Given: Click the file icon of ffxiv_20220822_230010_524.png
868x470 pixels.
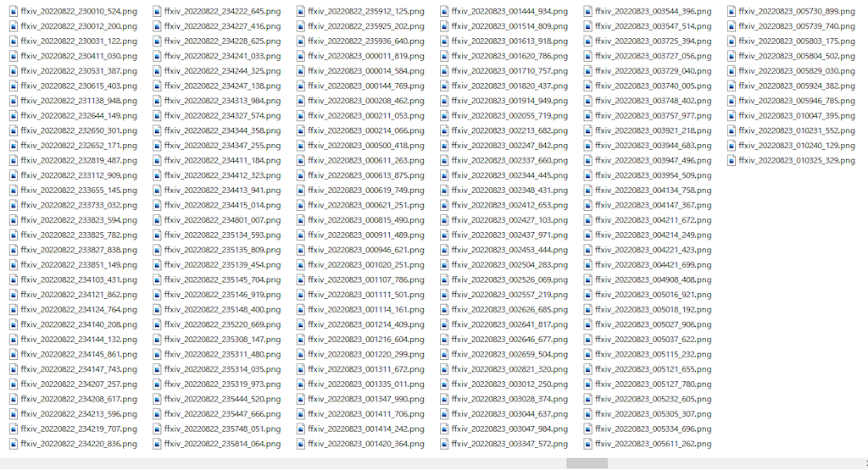Looking at the screenshot, I should pos(14,11).
